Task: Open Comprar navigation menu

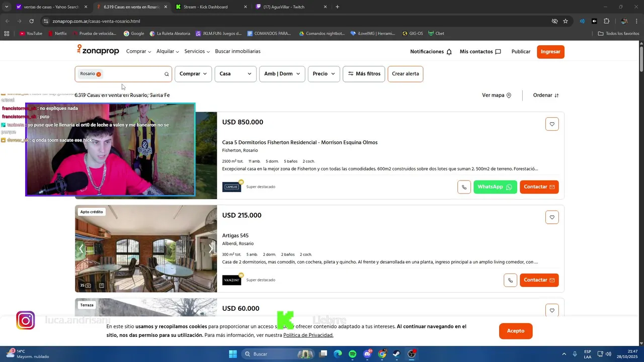Action: [138, 51]
